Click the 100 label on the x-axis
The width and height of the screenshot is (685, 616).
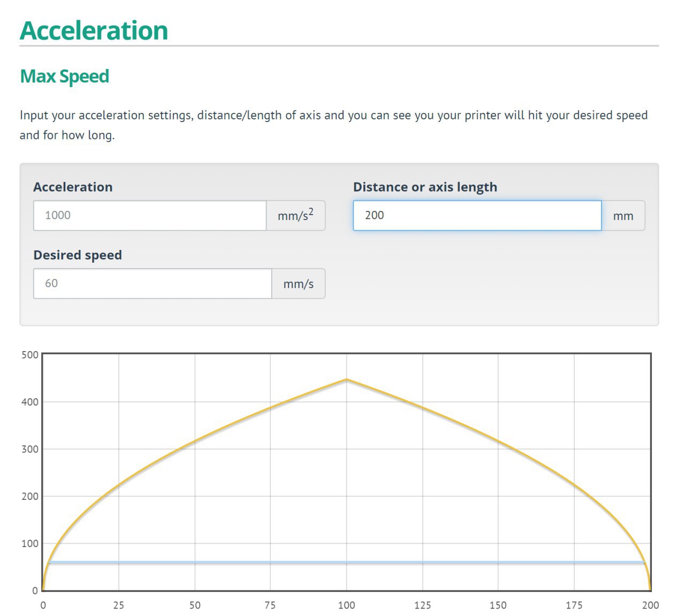pos(346,605)
